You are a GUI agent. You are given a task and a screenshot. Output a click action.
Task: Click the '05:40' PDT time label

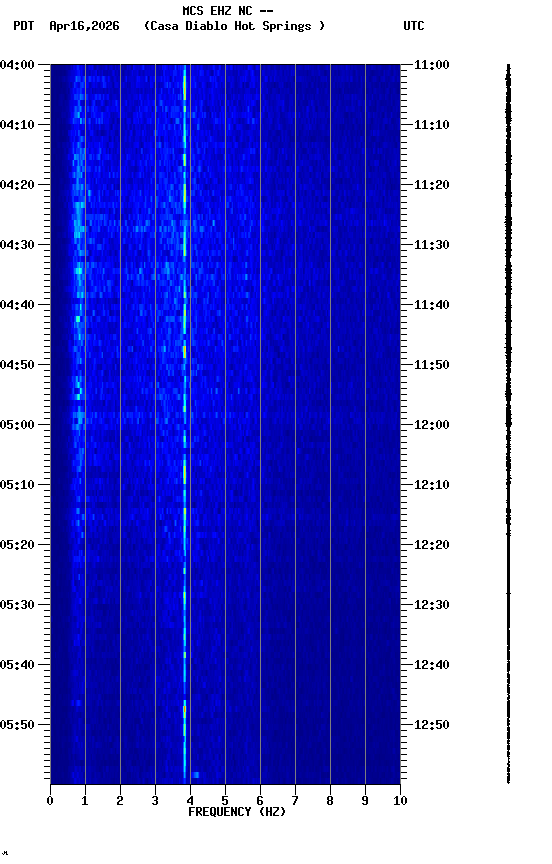[17, 665]
